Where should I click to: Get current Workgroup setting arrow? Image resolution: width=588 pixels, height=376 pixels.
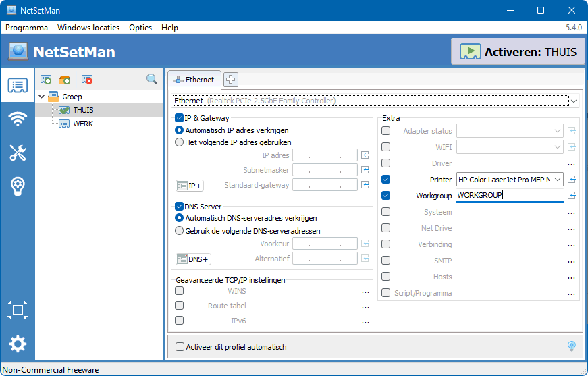click(x=572, y=195)
